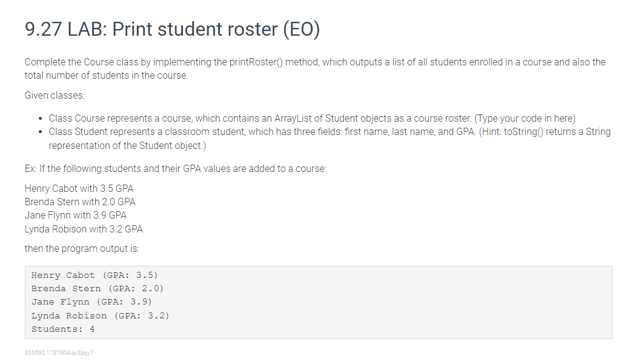Screen dimensions: 644x362
Task: Click output line 'Students: 4'
Action: pyautogui.click(x=63, y=329)
